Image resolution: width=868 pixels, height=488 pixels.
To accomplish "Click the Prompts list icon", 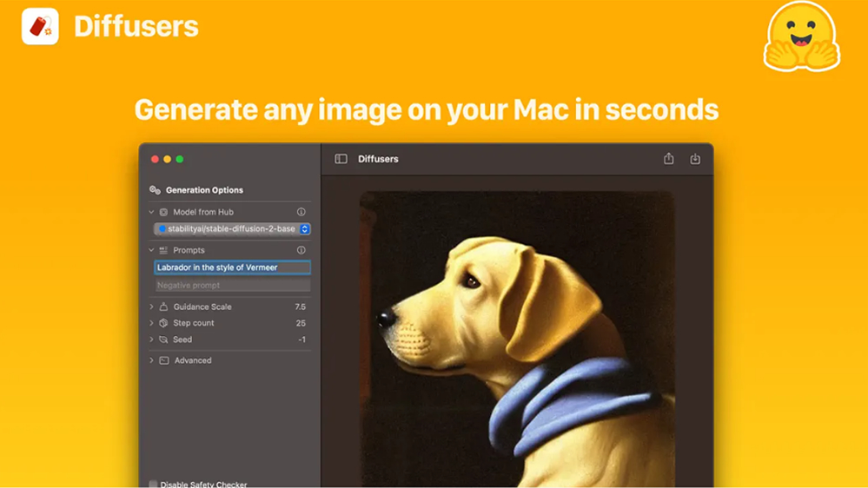I will 163,250.
